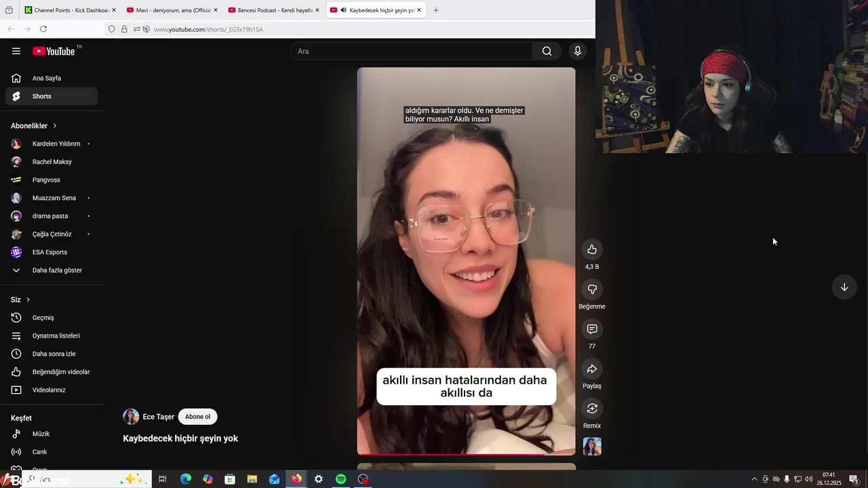Open Firefox tab list view icon
868x488 pixels.
[9, 10]
